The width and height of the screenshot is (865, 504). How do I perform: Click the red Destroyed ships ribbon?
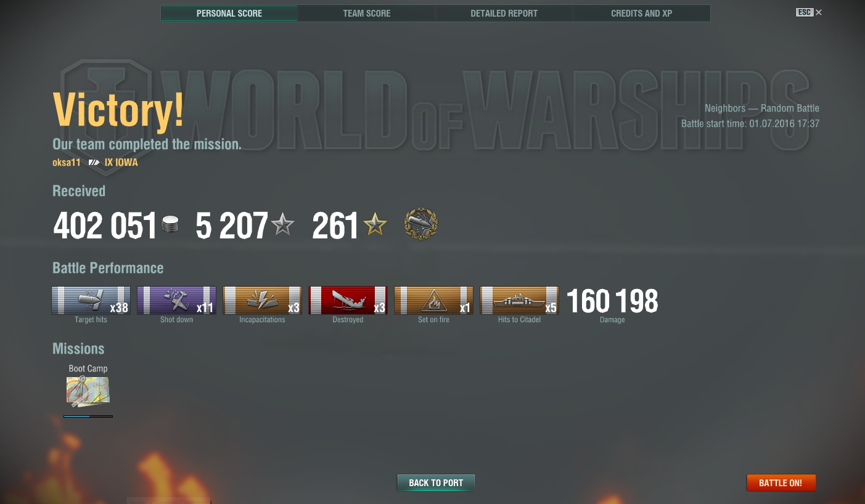[348, 300]
